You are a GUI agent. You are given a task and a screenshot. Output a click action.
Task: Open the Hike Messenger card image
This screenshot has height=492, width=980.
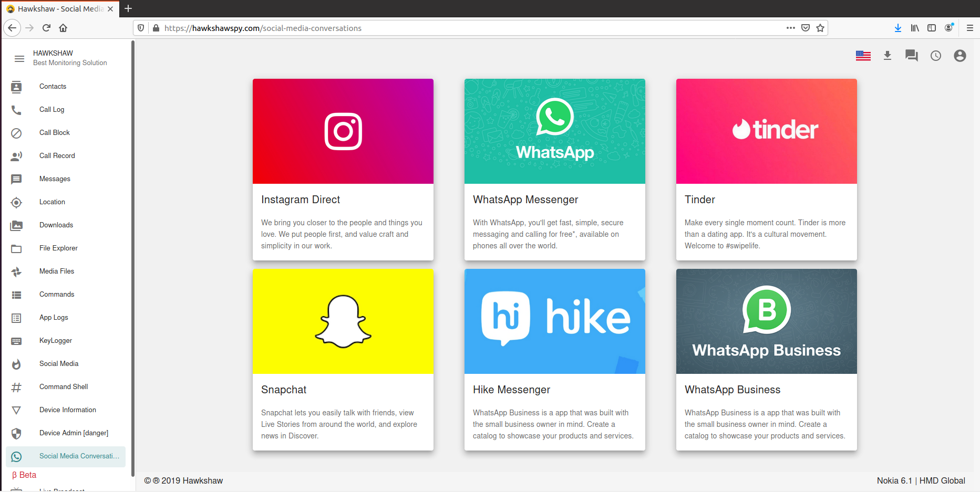point(555,321)
